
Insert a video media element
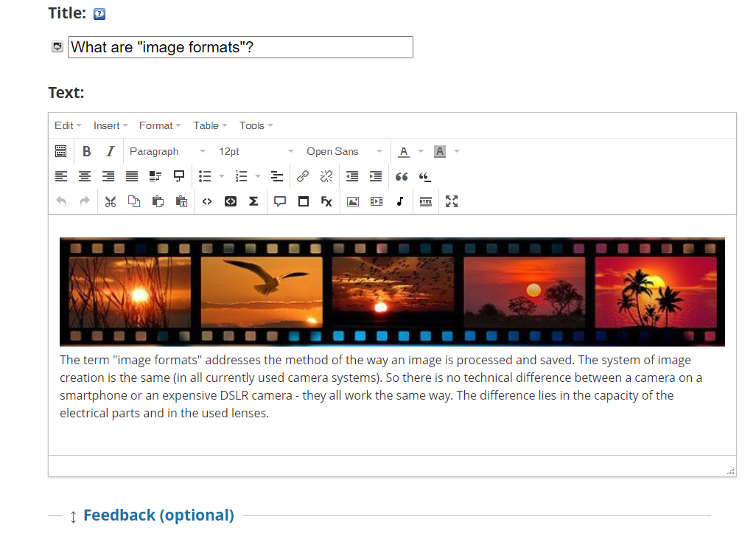click(377, 202)
